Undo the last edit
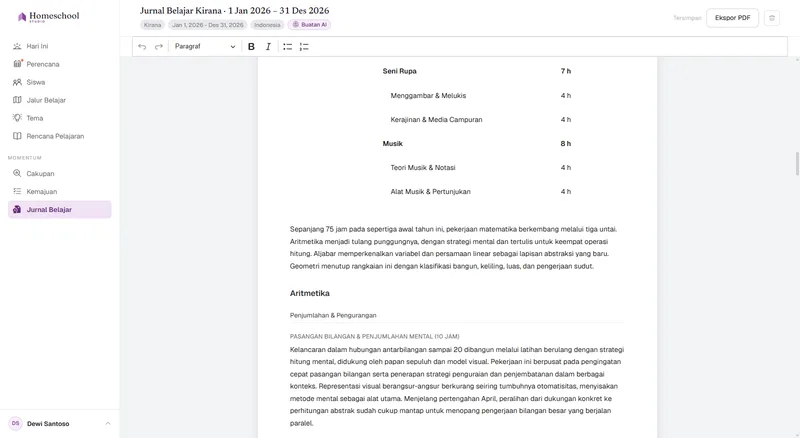The height and width of the screenshot is (438, 800). [142, 46]
